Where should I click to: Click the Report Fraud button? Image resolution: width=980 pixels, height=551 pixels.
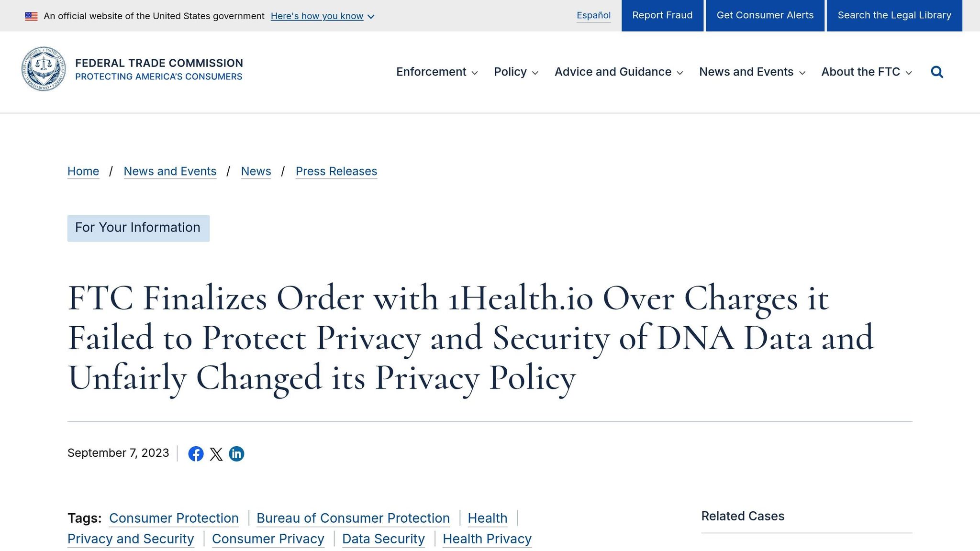click(x=662, y=15)
